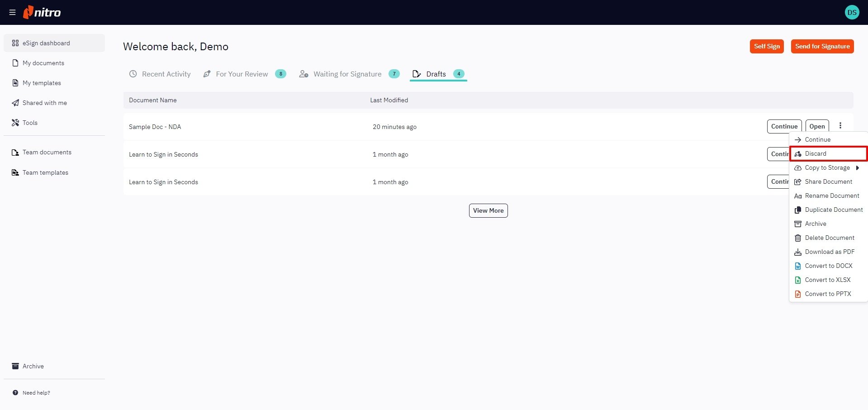
Task: Expand the Copy to Storage submenu
Action: (x=827, y=168)
